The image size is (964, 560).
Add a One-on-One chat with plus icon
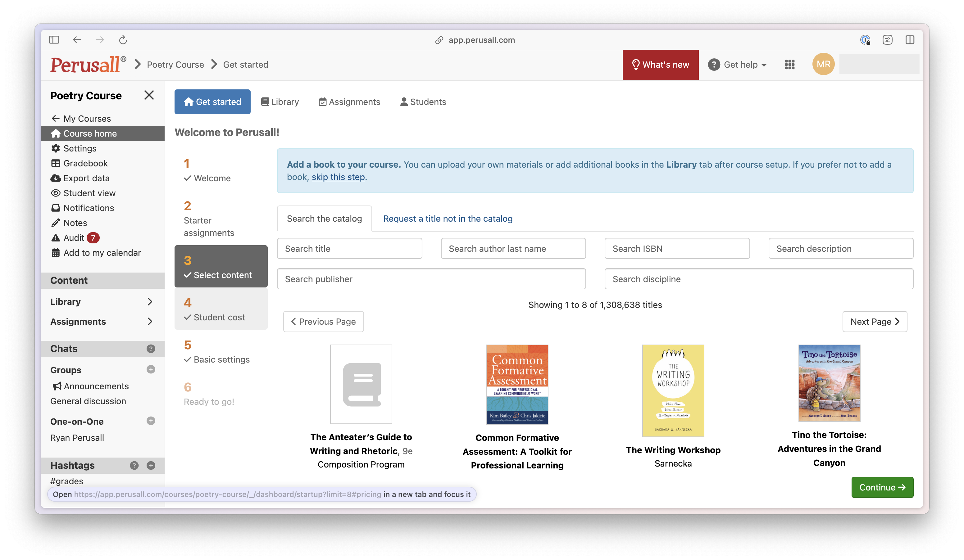(151, 421)
